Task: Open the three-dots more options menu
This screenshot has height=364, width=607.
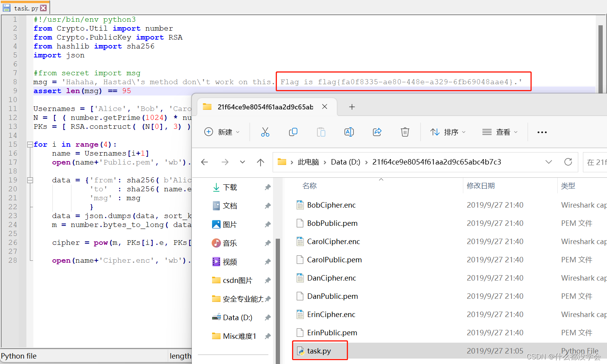Action: pos(542,132)
